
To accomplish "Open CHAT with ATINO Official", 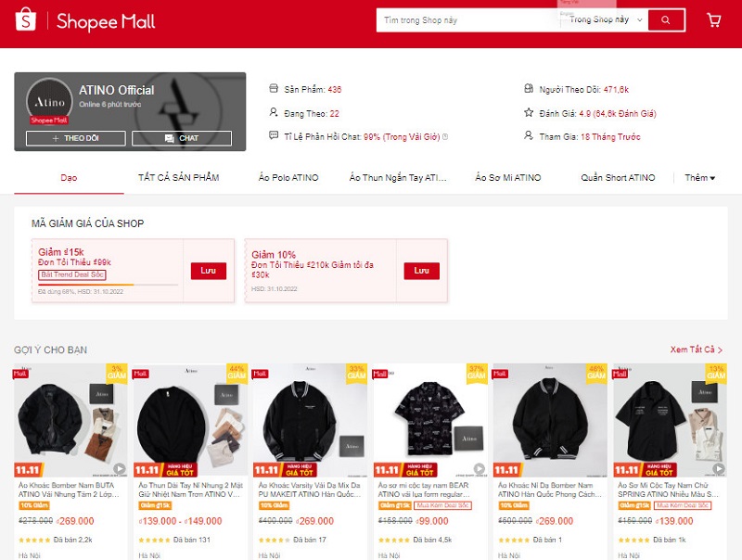I will (182, 138).
